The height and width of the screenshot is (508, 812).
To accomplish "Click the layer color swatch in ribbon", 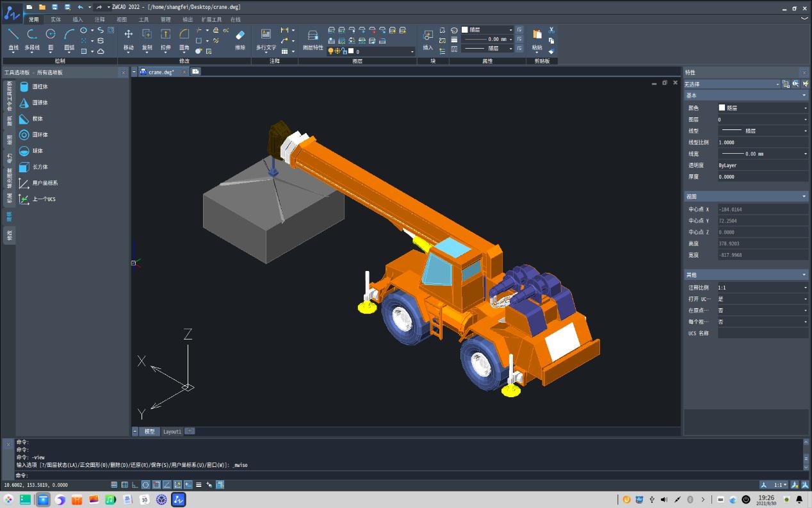I will point(351,51).
